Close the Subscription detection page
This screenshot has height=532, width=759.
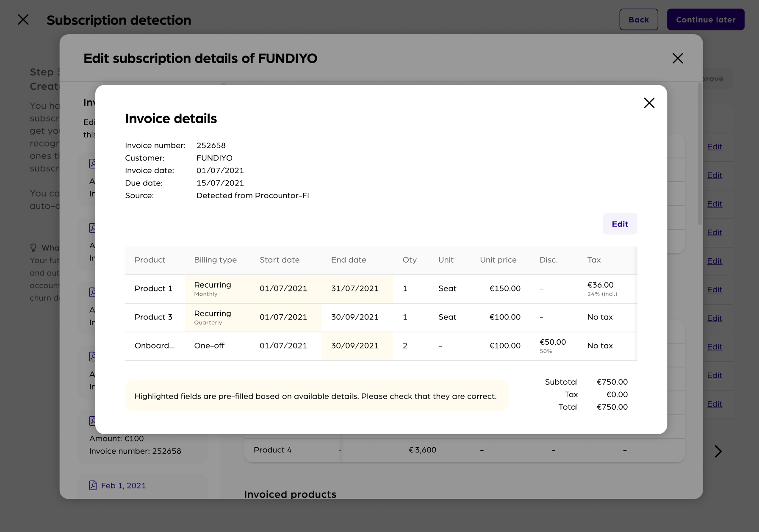pyautogui.click(x=23, y=19)
